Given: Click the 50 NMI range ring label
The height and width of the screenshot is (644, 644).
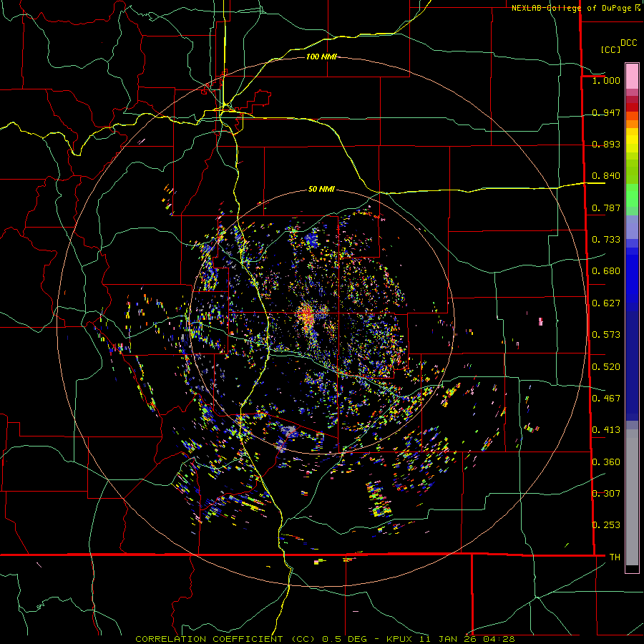Looking at the screenshot, I should [x=321, y=189].
